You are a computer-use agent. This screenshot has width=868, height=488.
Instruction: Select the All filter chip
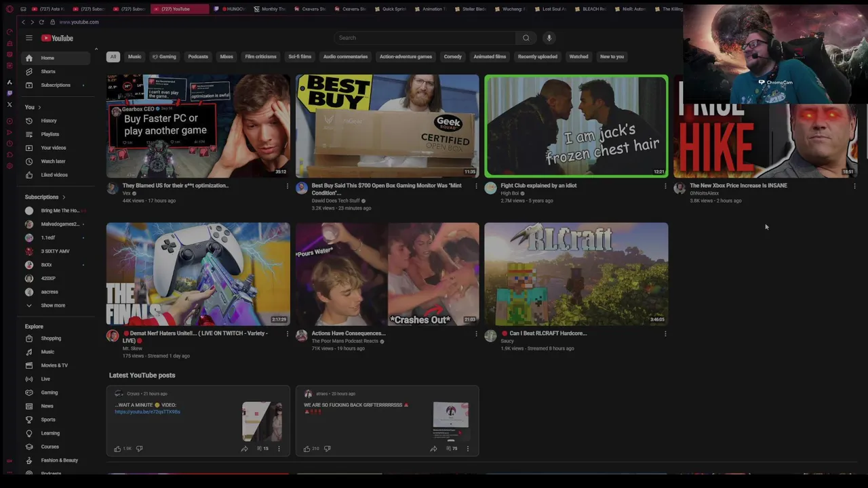pyautogui.click(x=113, y=57)
